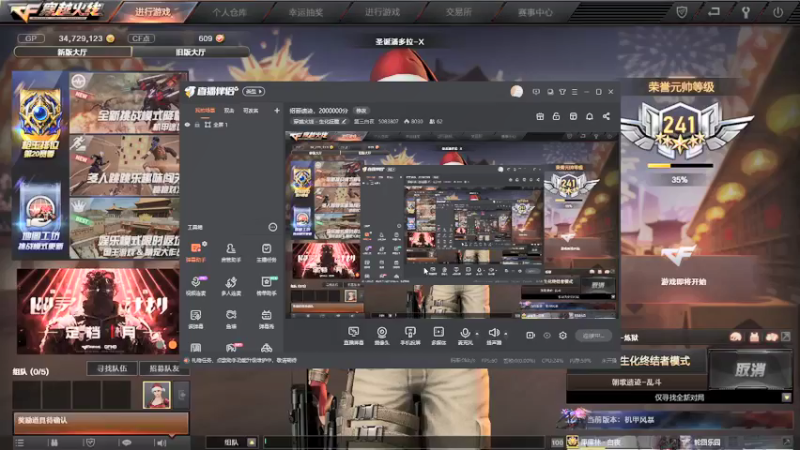800x450 pixels.
Task: Open the 传带助手 tool
Action: tap(266, 286)
